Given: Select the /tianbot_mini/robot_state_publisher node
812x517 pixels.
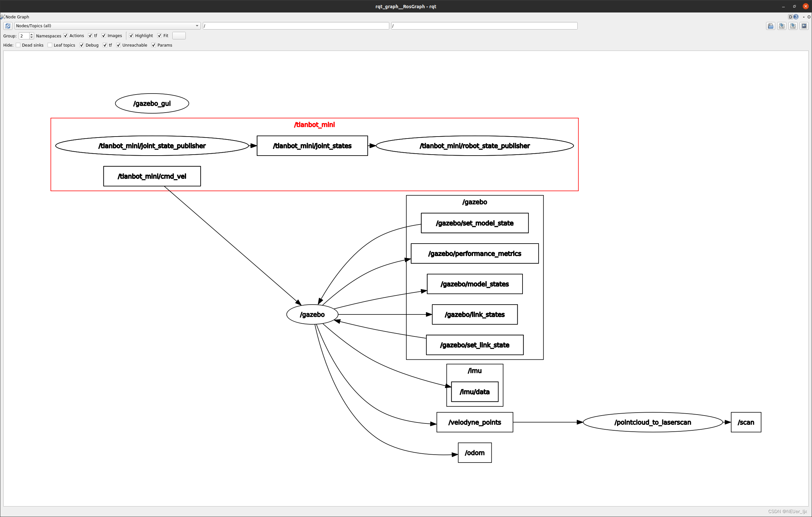Looking at the screenshot, I should click(x=475, y=146).
